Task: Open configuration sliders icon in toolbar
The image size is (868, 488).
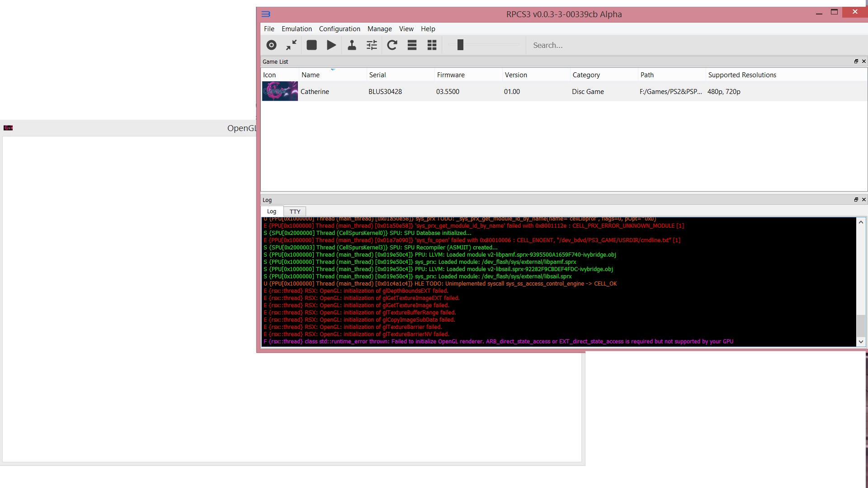Action: tap(372, 45)
